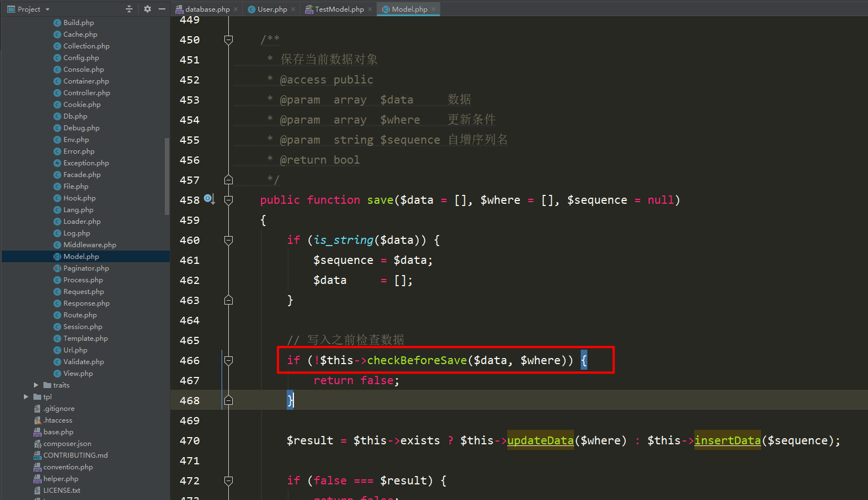This screenshot has height=500, width=868.
Task: Collapse save function fold at line 458
Action: pos(228,200)
